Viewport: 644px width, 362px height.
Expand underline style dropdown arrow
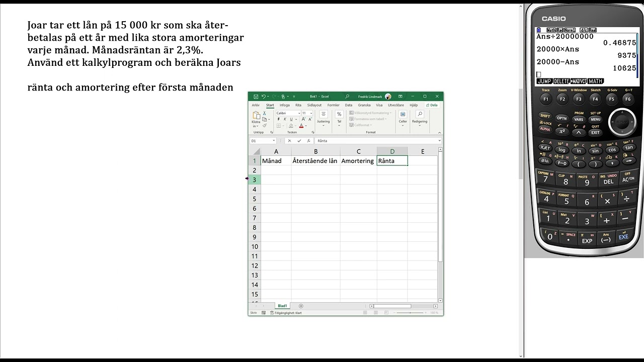click(x=296, y=119)
